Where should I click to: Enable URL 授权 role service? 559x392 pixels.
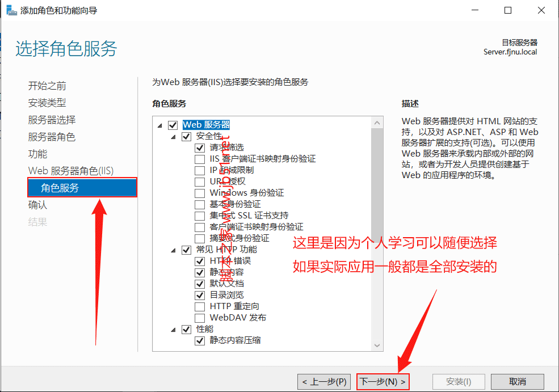click(200, 182)
